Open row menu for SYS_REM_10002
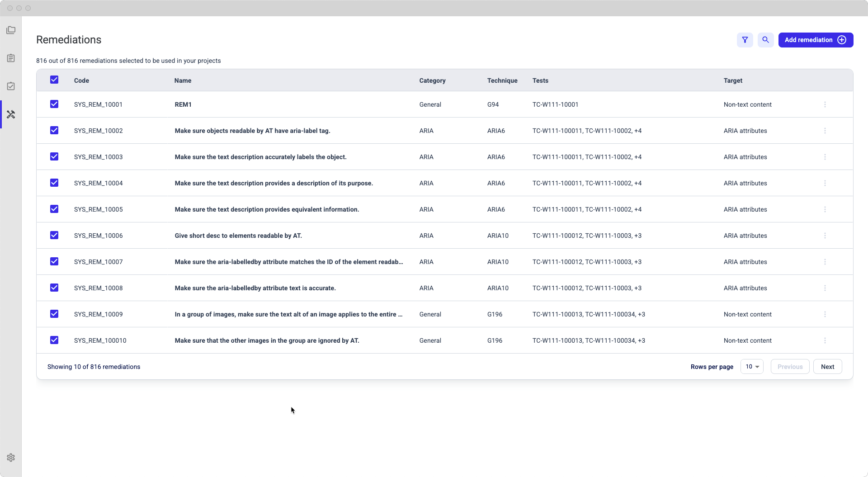This screenshot has height=477, width=868. tap(825, 131)
